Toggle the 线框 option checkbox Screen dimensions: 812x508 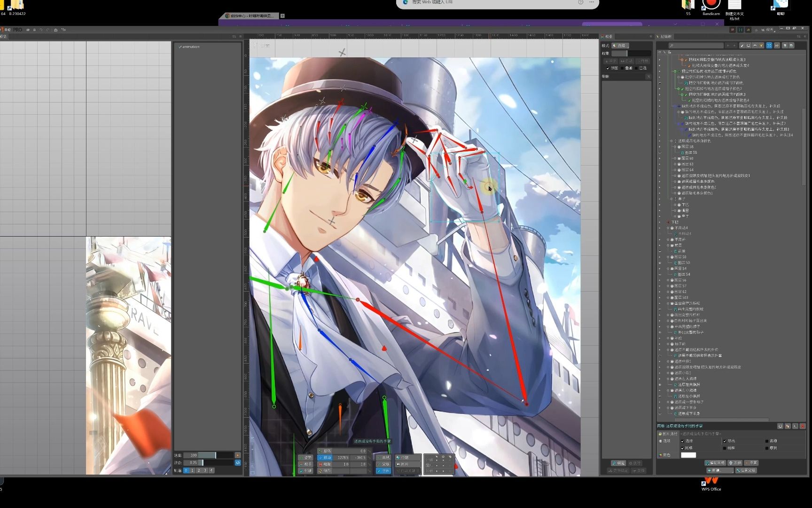pos(725,448)
